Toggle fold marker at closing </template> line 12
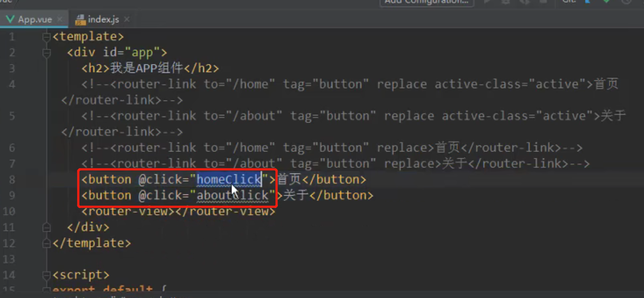This screenshot has height=298, width=644. (46, 243)
